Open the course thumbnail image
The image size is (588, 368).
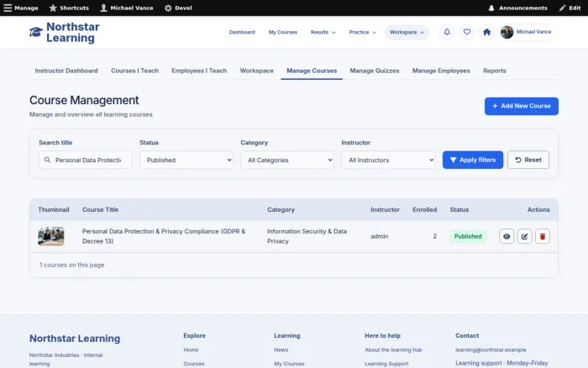click(x=51, y=236)
